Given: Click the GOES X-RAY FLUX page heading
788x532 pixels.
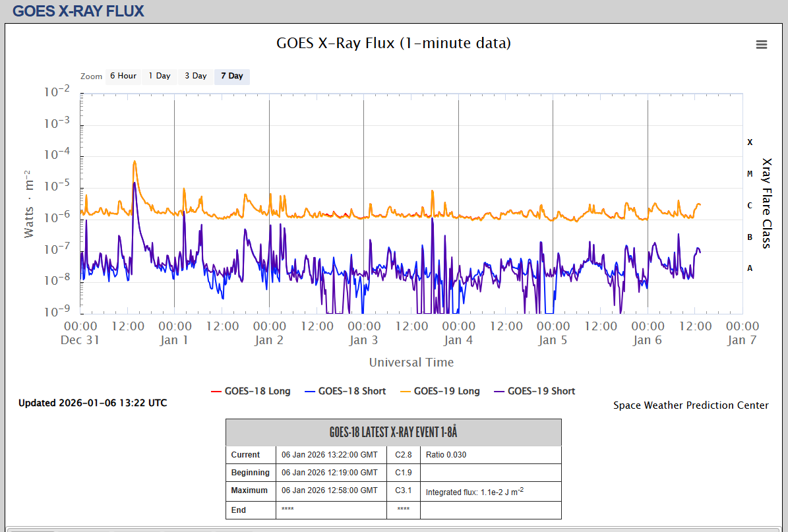Looking at the screenshot, I should (78, 11).
